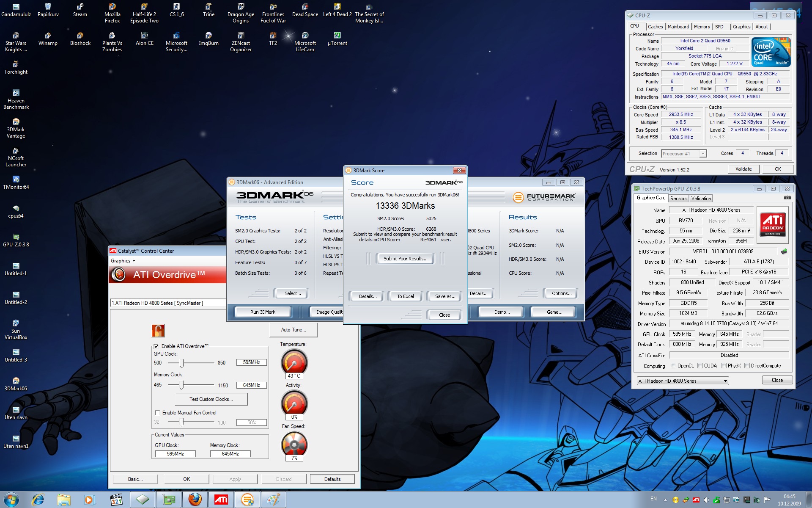This screenshot has height=508, width=812.
Task: Open the Steam desktop shortcut
Action: point(80,10)
